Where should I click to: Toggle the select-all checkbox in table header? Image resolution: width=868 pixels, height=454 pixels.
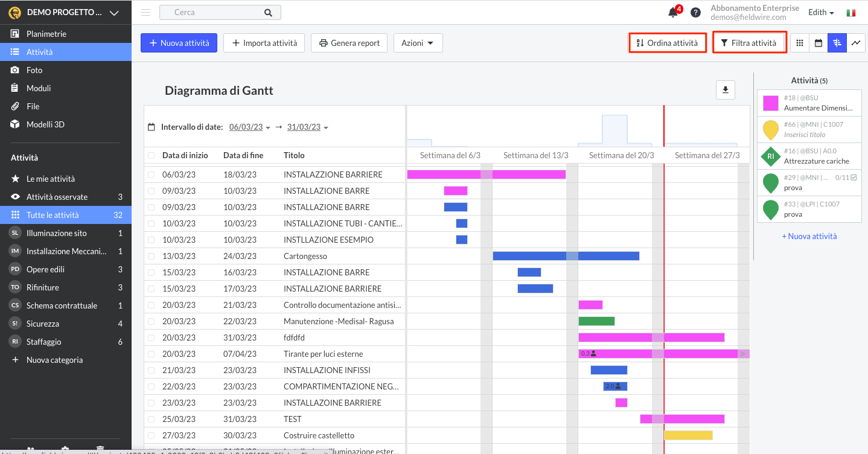[152, 155]
